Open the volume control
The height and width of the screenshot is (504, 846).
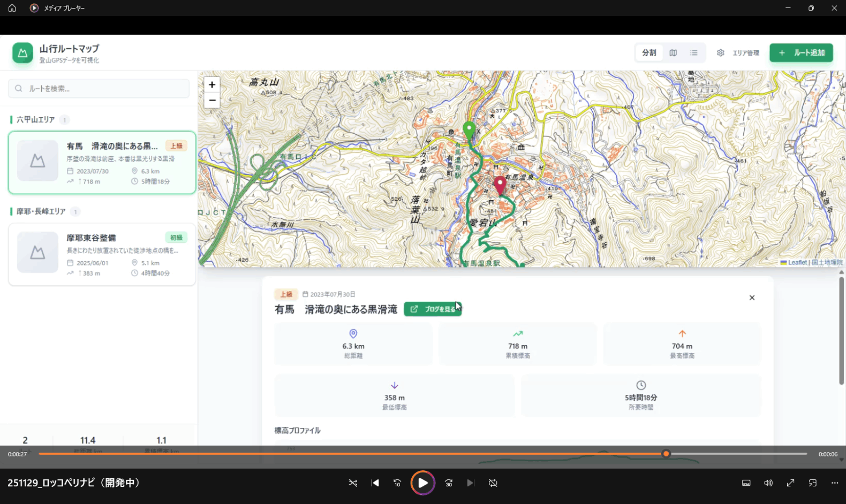pos(768,483)
